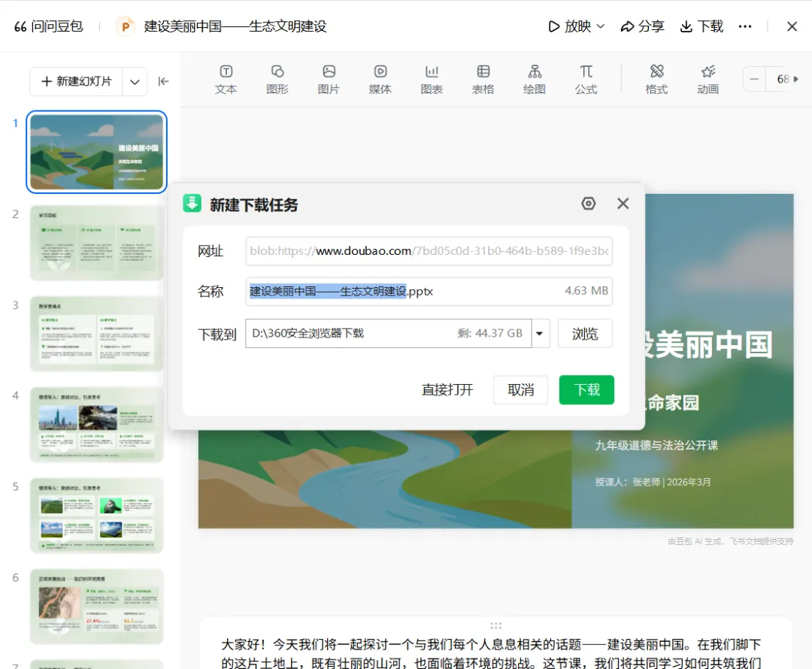The height and width of the screenshot is (669, 812).
Task: Open the Animation (动画) panel
Action: (708, 79)
